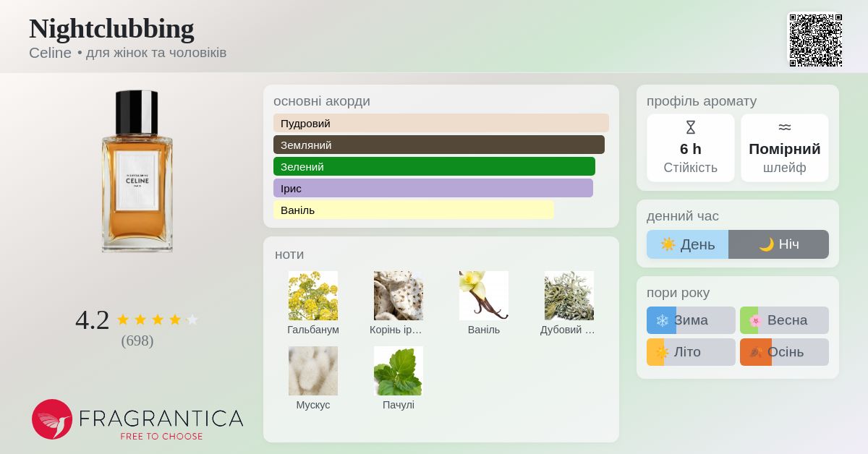The height and width of the screenshot is (454, 868).
Task: Click the hourglass longevity icon
Action: pyautogui.click(x=690, y=127)
